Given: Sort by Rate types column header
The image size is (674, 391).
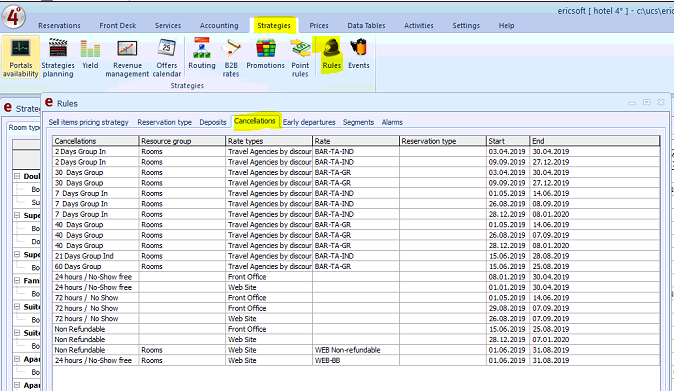Looking at the screenshot, I should pos(269,141).
